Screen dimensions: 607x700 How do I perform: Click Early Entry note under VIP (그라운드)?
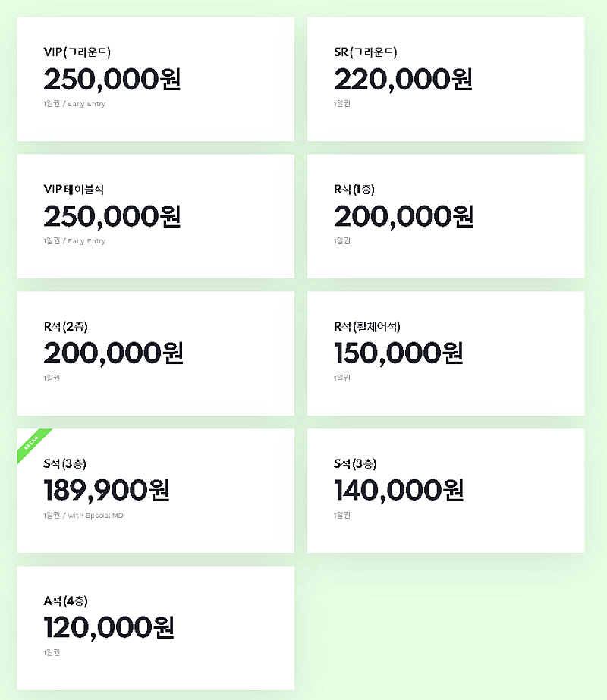coord(86,104)
